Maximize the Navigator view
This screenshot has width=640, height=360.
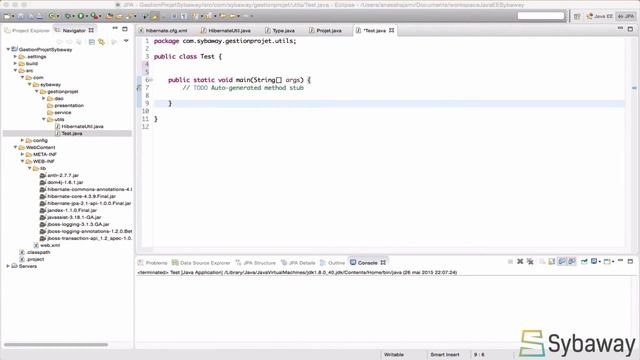pyautogui.click(x=125, y=29)
